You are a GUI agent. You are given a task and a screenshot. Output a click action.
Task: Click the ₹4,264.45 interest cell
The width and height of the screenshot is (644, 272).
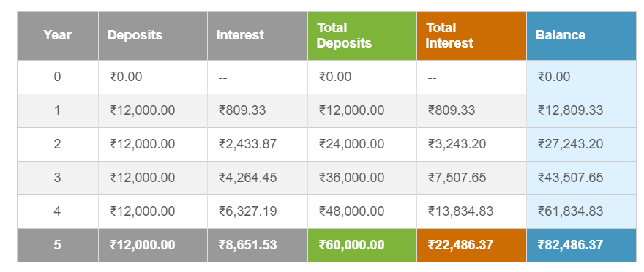pos(258,178)
